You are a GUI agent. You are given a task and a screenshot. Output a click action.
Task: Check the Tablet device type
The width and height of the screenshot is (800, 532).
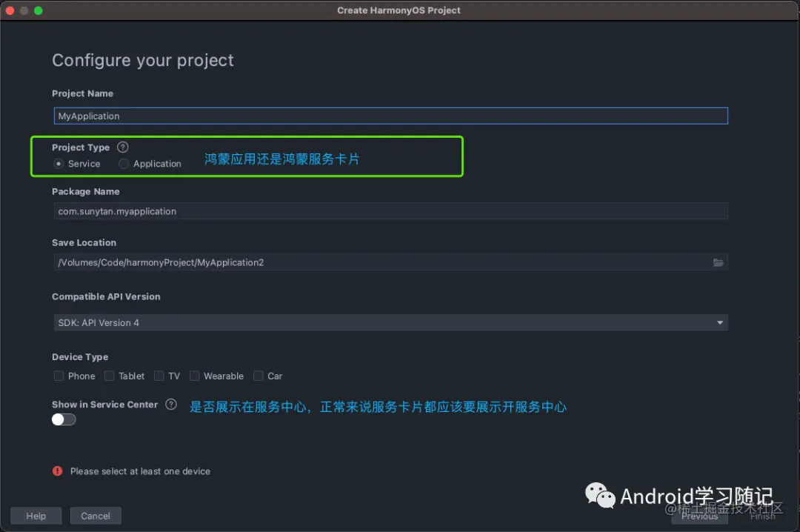109,376
